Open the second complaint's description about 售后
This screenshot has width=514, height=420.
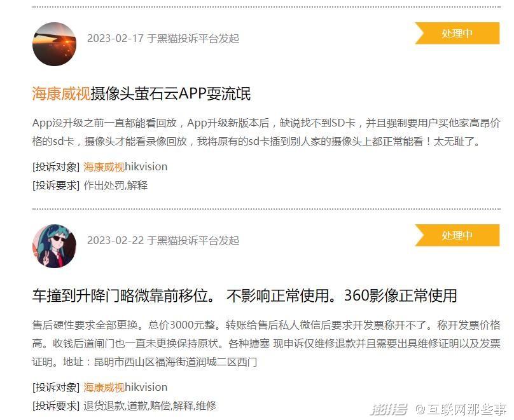(x=266, y=343)
